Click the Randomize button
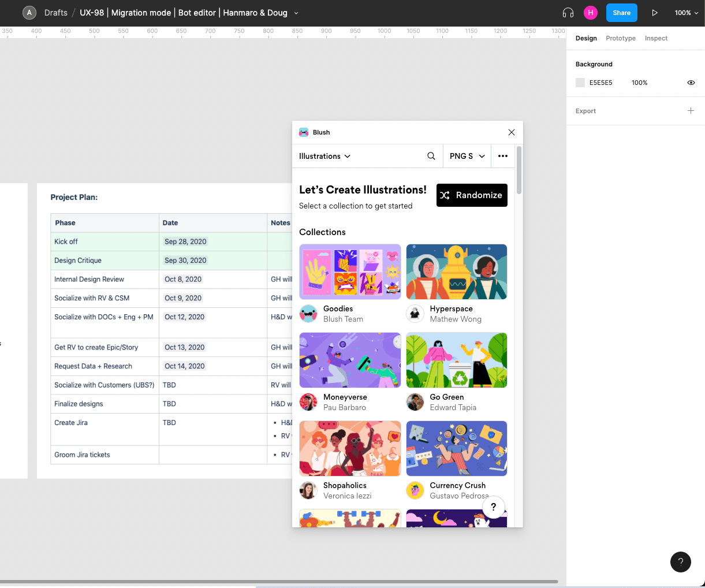Viewport: 705px width, 588px height. coord(472,195)
